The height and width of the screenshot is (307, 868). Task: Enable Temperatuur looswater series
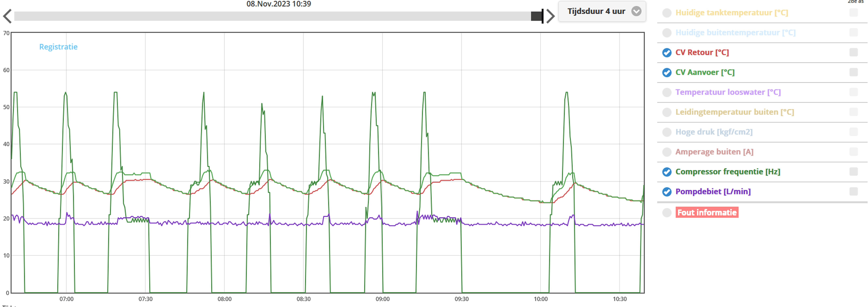coord(667,92)
